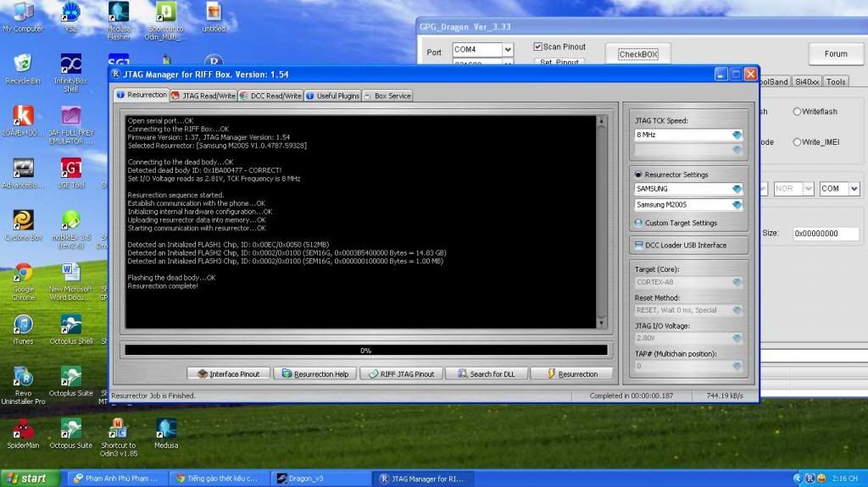Expand the COM dropdown in GPG Dragon
The width and height of the screenshot is (868, 487).
tap(854, 189)
